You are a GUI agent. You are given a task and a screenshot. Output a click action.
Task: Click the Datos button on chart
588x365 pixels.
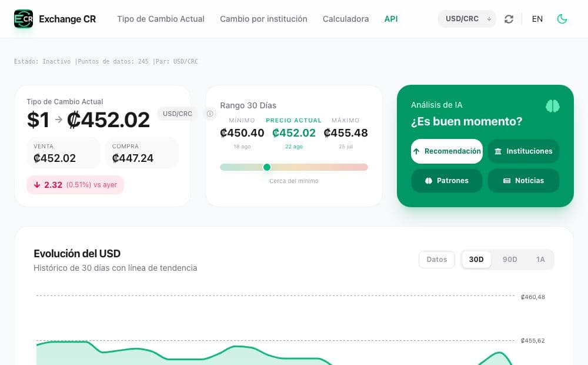click(436, 260)
